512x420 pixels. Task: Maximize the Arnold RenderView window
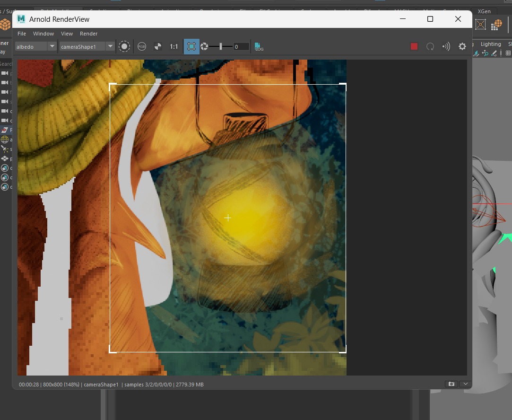(430, 19)
